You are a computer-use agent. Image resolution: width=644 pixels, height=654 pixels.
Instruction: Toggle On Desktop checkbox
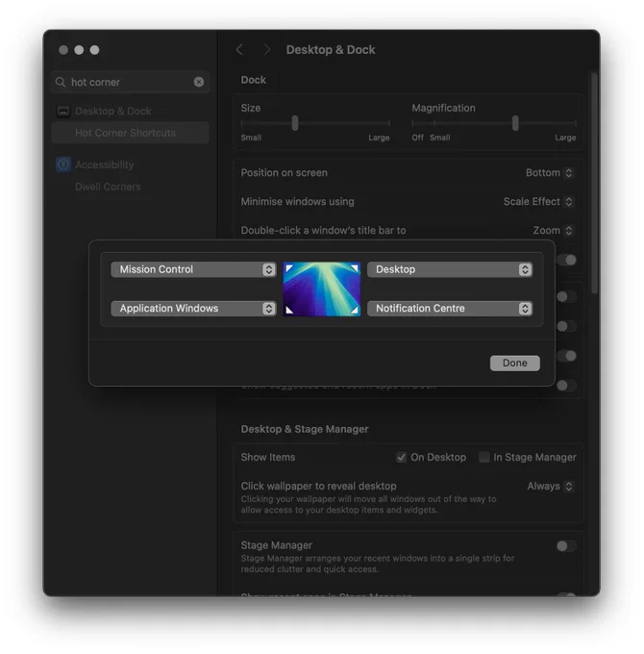point(401,458)
